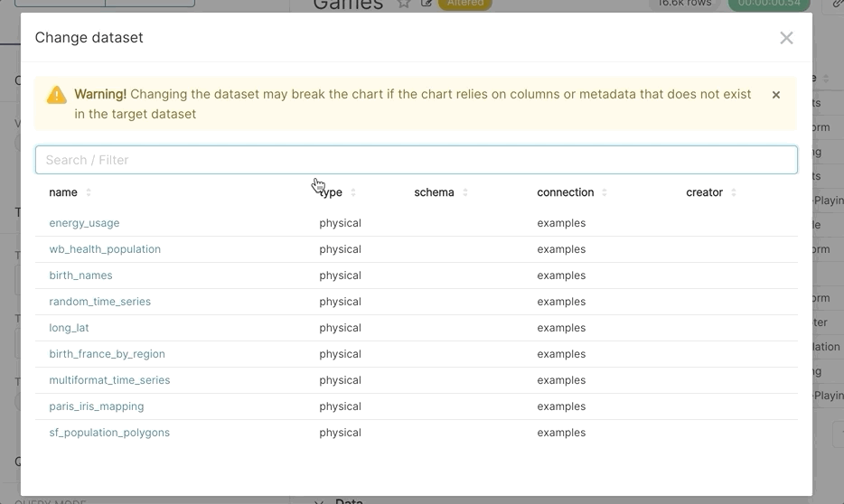Click the yellow warning triangle icon

(57, 95)
